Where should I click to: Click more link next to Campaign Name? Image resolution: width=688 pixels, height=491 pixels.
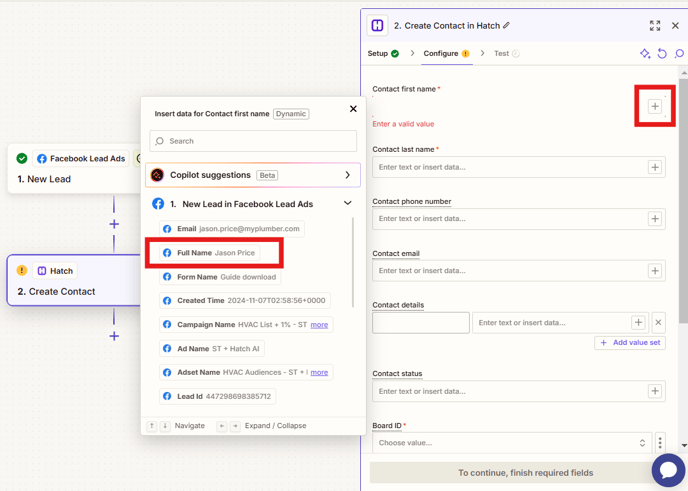click(319, 325)
